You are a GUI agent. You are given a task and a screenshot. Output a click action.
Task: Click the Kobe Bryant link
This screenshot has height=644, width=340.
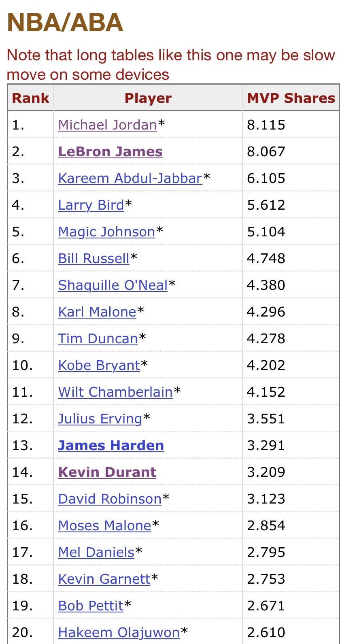coord(99,365)
